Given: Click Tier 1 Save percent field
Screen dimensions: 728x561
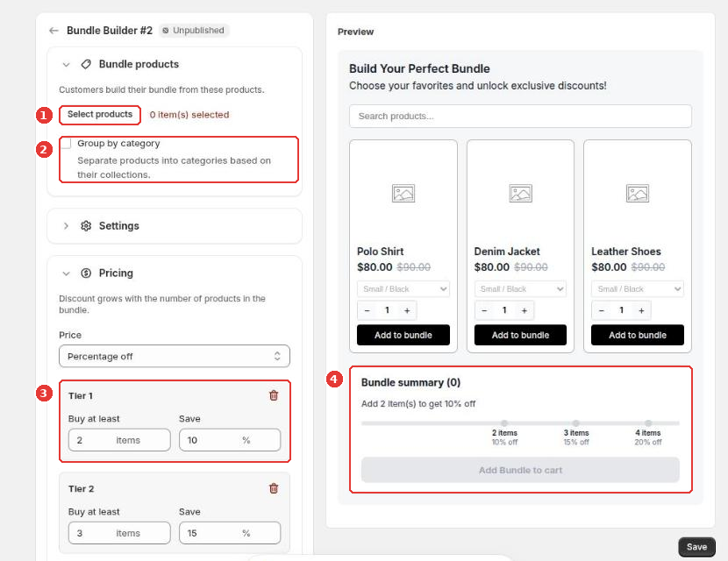Looking at the screenshot, I should pyautogui.click(x=230, y=440).
